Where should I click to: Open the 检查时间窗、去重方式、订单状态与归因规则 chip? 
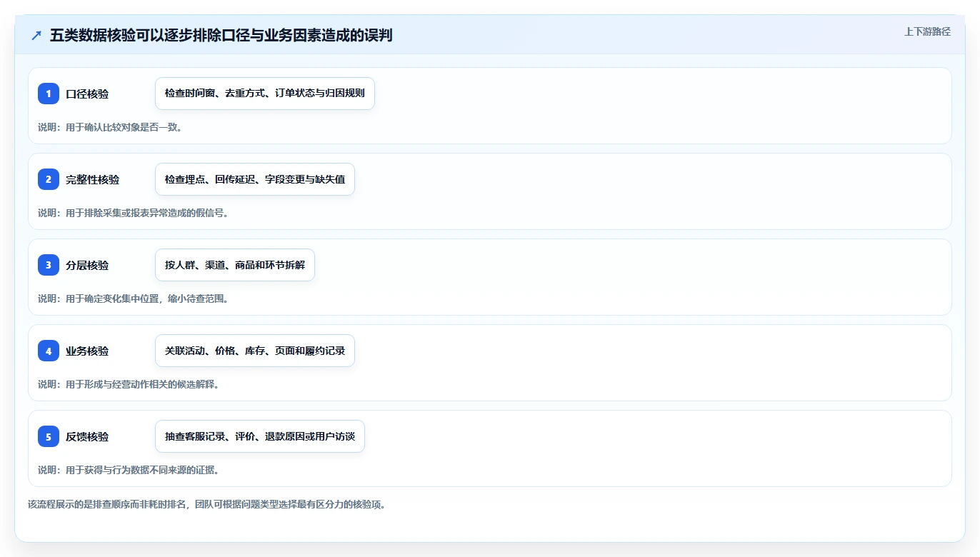(265, 94)
